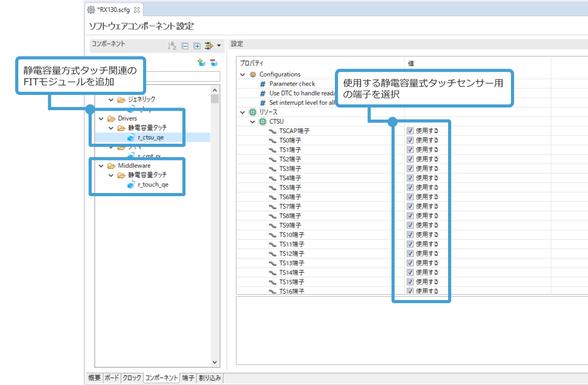Click the Configurations gear icon

pos(253,74)
